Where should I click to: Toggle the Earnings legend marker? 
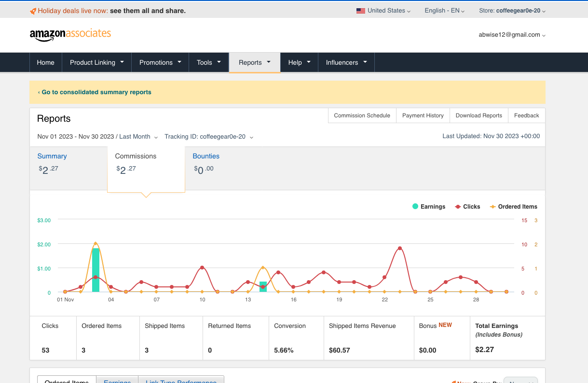point(415,207)
